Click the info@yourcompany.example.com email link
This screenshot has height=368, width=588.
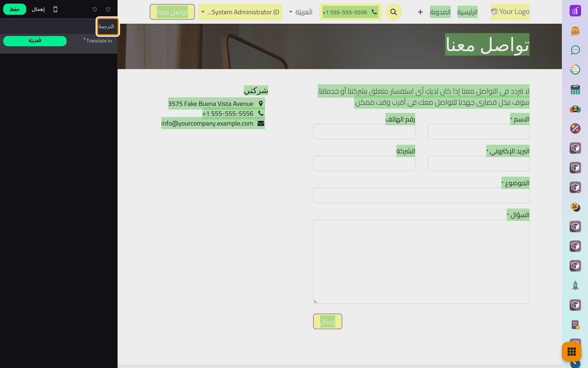point(207,123)
